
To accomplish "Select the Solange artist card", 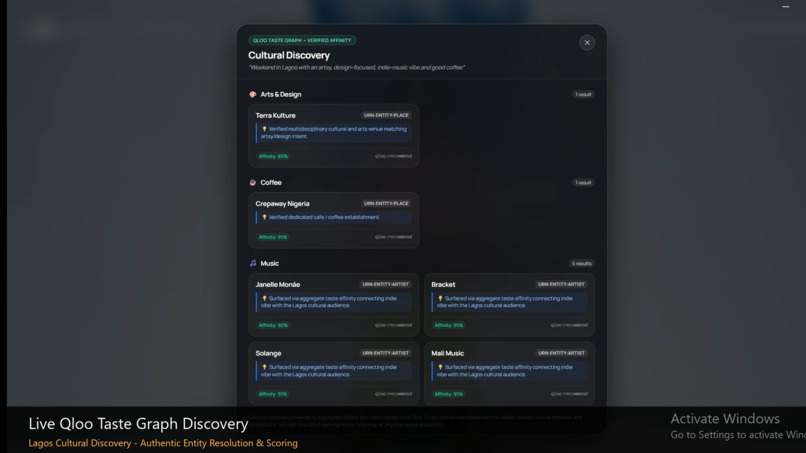I will (x=334, y=374).
